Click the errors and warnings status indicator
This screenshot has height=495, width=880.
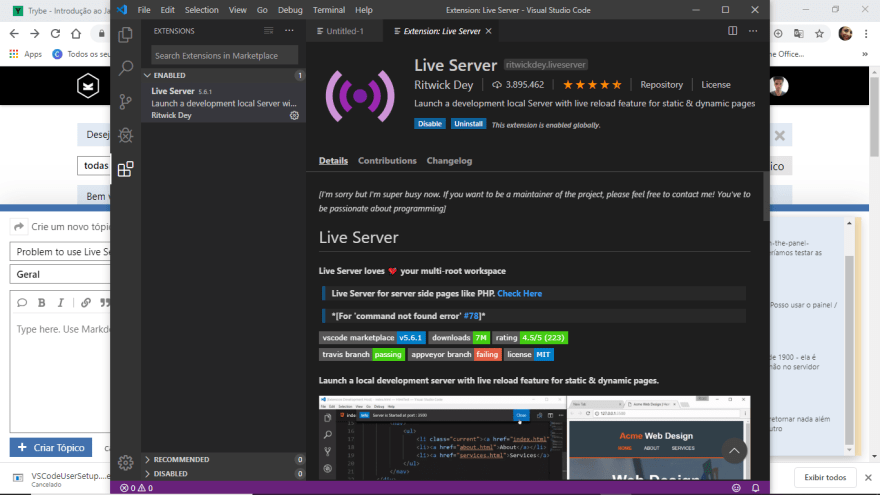tap(136, 488)
